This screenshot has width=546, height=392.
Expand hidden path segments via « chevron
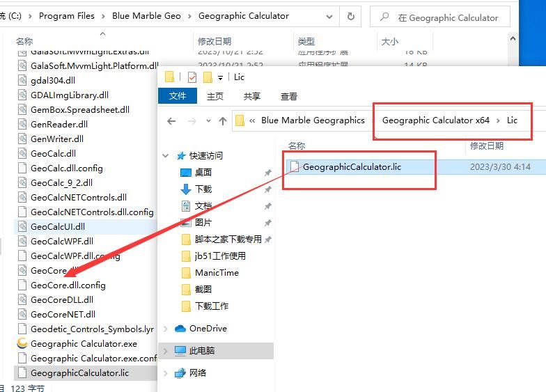pyautogui.click(x=252, y=120)
